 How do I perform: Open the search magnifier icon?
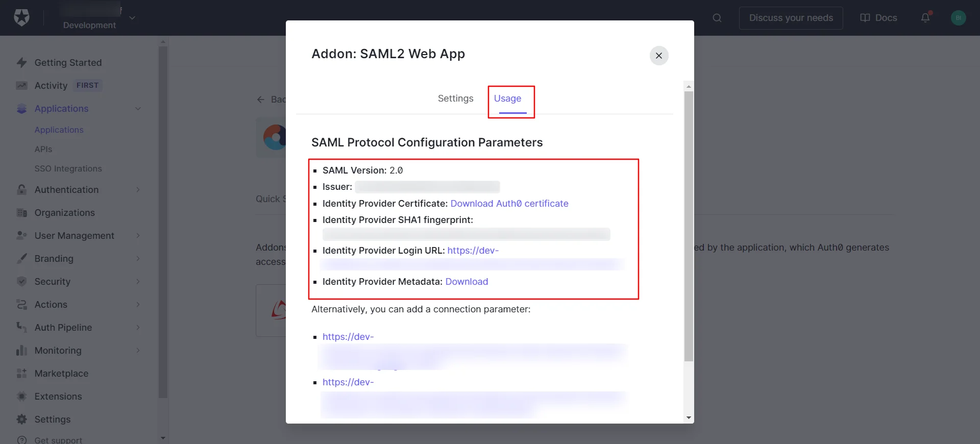(717, 18)
